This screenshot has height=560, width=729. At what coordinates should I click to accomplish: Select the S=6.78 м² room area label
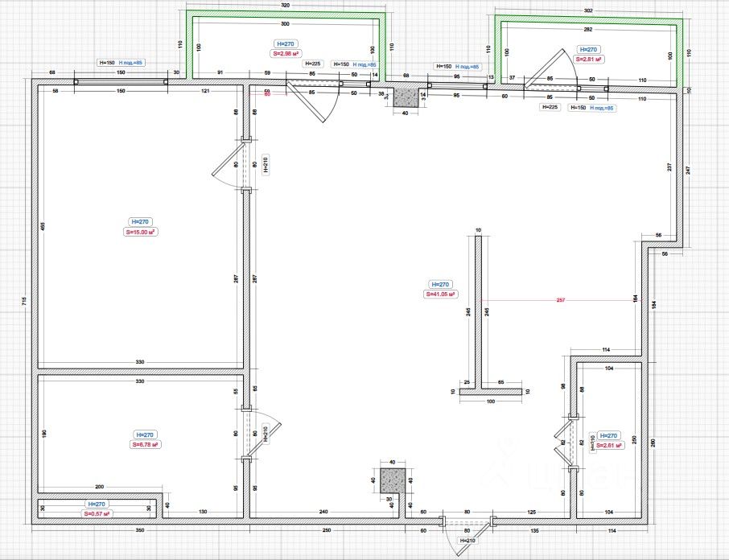tap(145, 445)
